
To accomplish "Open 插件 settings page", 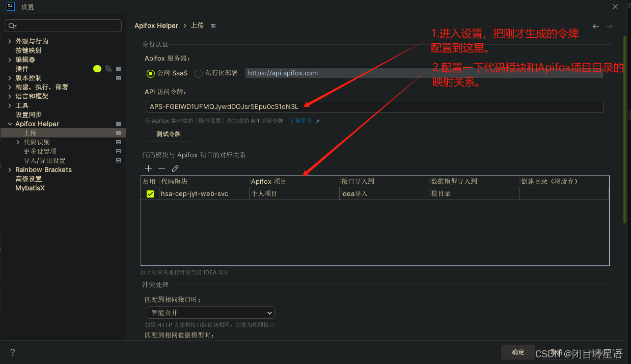I will (22, 69).
